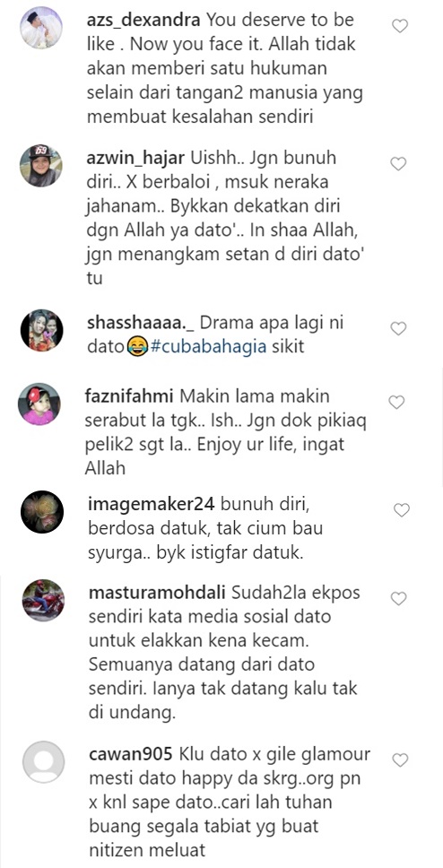
Task: Heart the imagemaker24 comment
Action: pyautogui.click(x=401, y=510)
